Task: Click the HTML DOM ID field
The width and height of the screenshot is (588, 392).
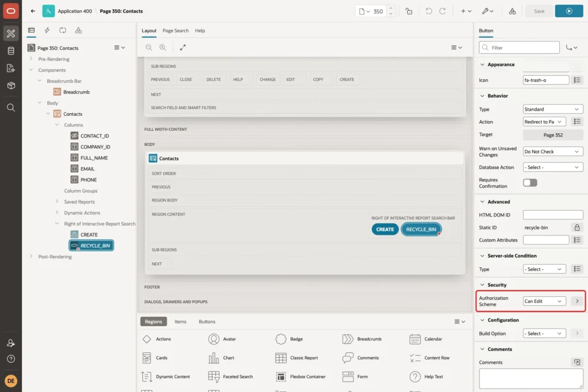Action: tap(553, 215)
